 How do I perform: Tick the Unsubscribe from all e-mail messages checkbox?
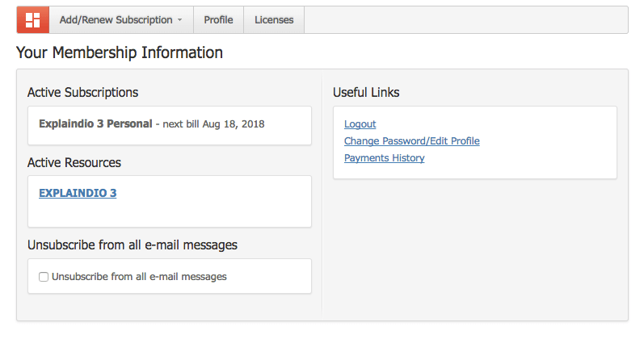[x=44, y=277]
